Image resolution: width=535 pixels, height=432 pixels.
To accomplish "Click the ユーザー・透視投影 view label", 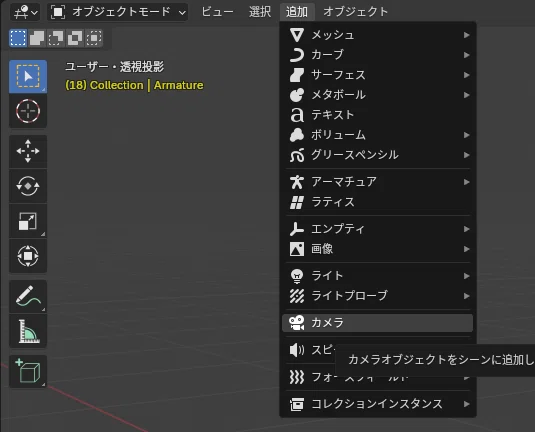I will click(115, 67).
